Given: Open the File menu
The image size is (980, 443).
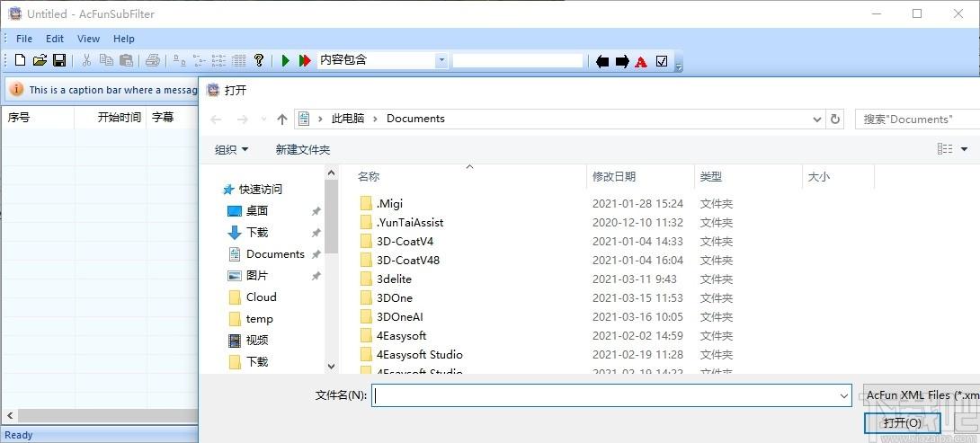Looking at the screenshot, I should click(x=24, y=39).
